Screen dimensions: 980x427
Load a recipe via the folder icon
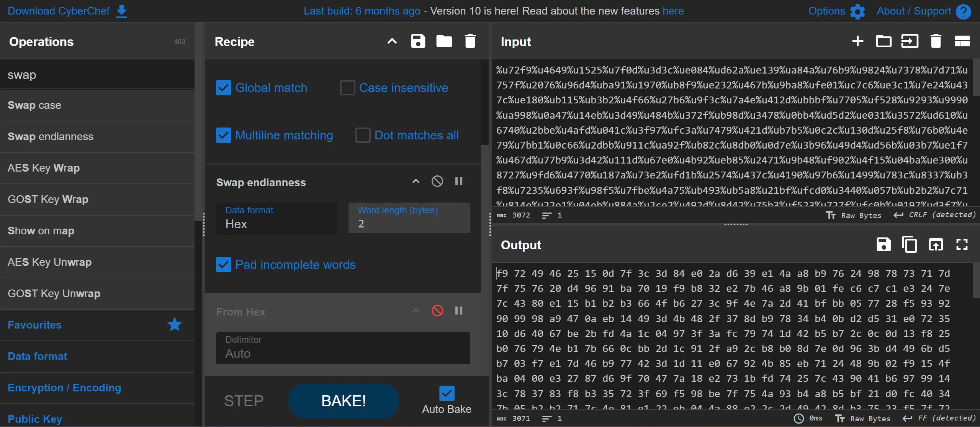tap(444, 41)
